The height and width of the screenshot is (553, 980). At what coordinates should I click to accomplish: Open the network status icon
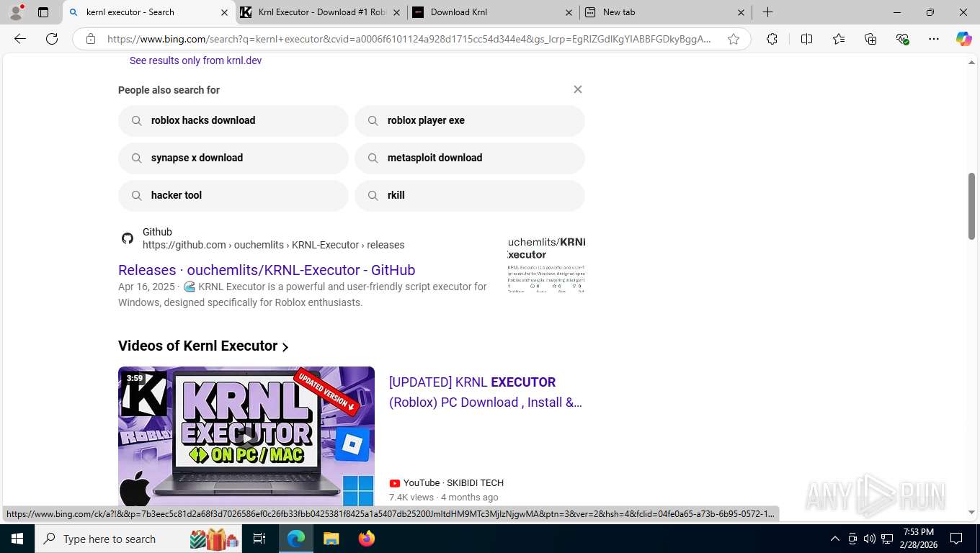point(887,539)
